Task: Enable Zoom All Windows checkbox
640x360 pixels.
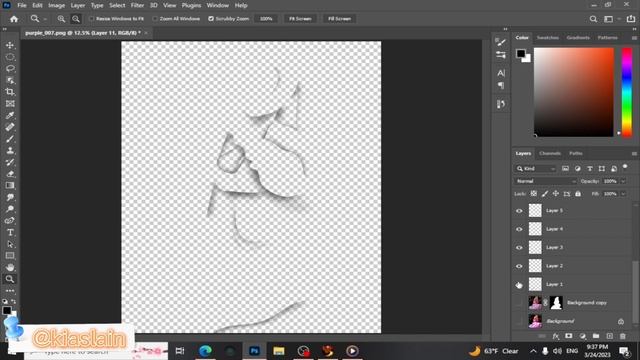Action: pyautogui.click(x=155, y=19)
